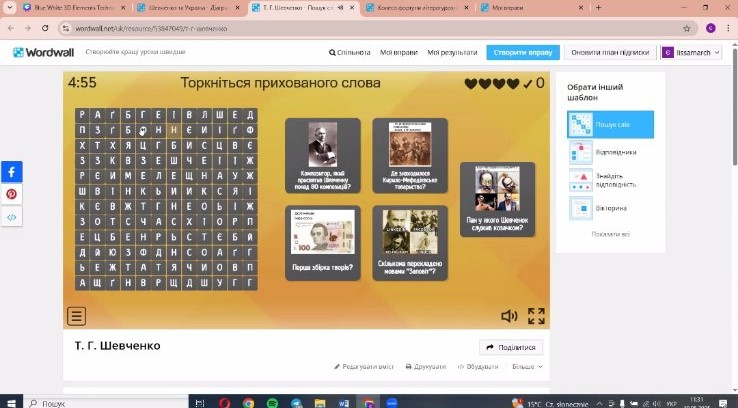
Task: Open Word from the taskbar
Action: [x=344, y=403]
